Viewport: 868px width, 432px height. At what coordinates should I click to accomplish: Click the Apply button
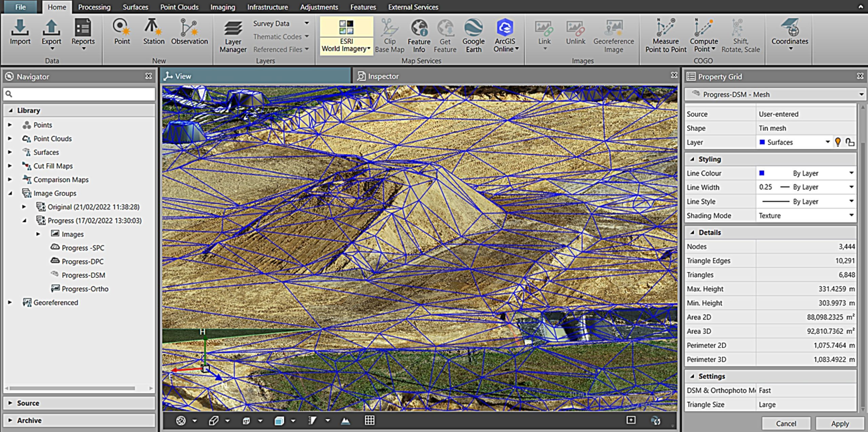pos(840,424)
